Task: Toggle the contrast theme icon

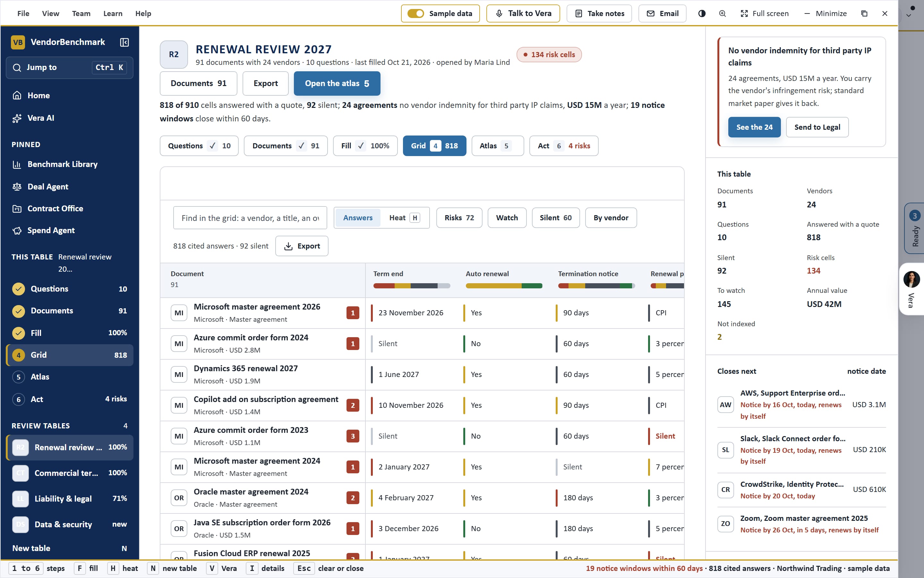Action: click(702, 13)
